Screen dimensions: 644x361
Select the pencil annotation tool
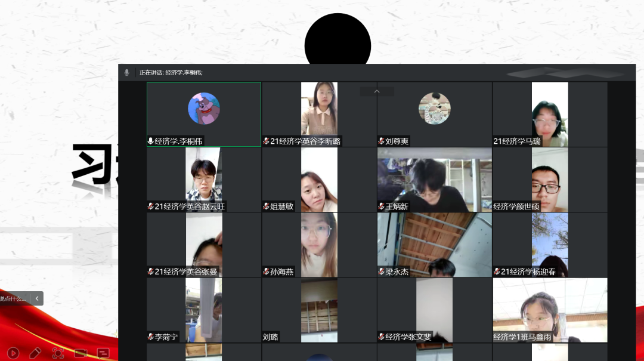[x=35, y=353]
